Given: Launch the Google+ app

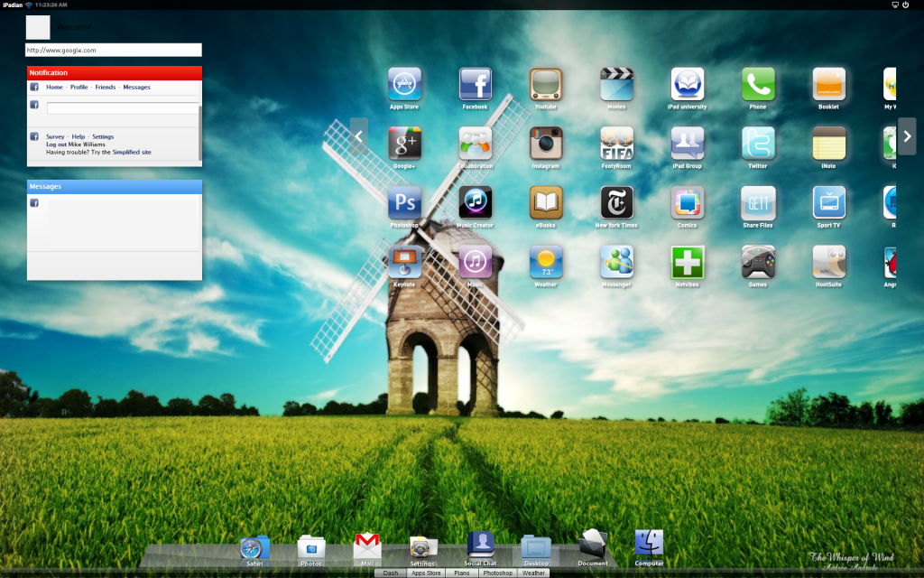Looking at the screenshot, I should click(404, 144).
